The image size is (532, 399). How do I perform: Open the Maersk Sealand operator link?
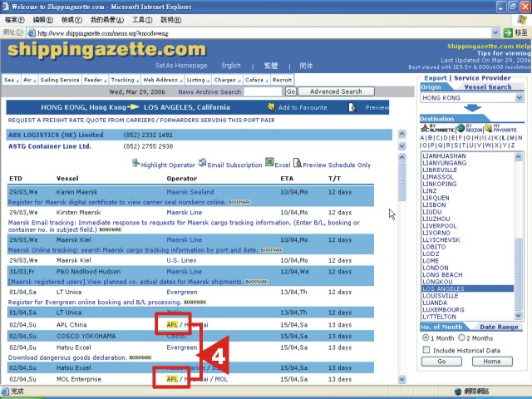pyautogui.click(x=190, y=192)
